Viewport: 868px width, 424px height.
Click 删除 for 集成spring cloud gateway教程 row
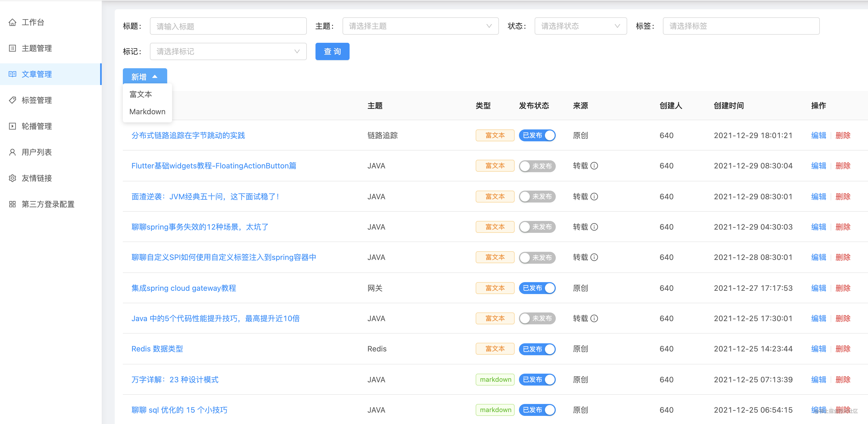pos(843,288)
